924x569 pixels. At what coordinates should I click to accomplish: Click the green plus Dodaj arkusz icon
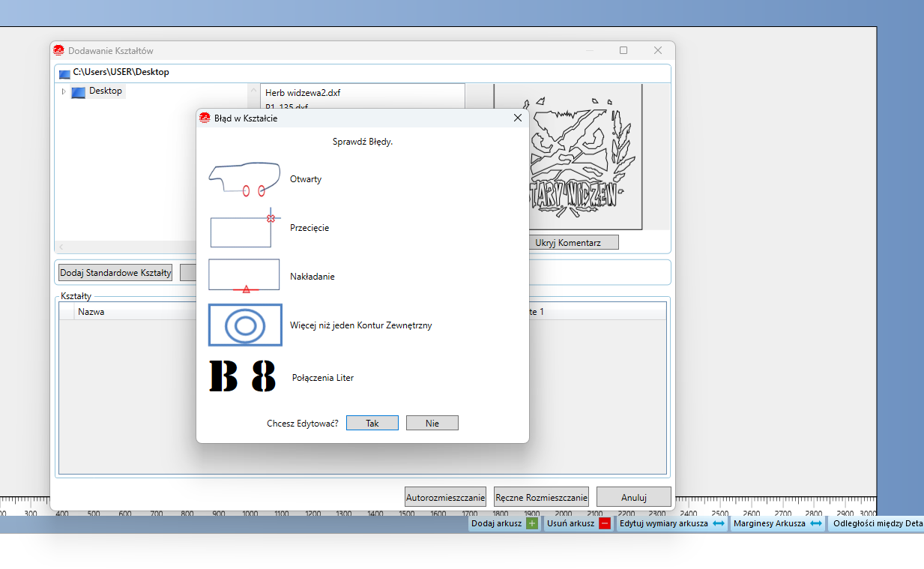pyautogui.click(x=532, y=523)
